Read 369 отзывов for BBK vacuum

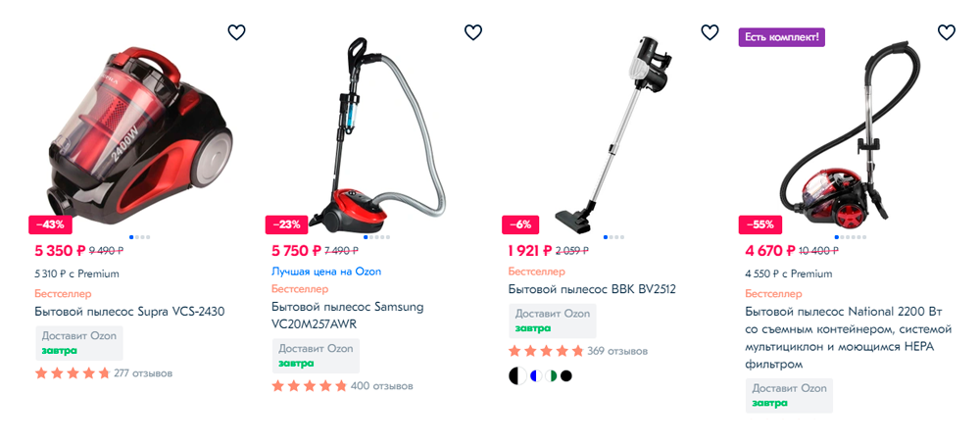(617, 351)
